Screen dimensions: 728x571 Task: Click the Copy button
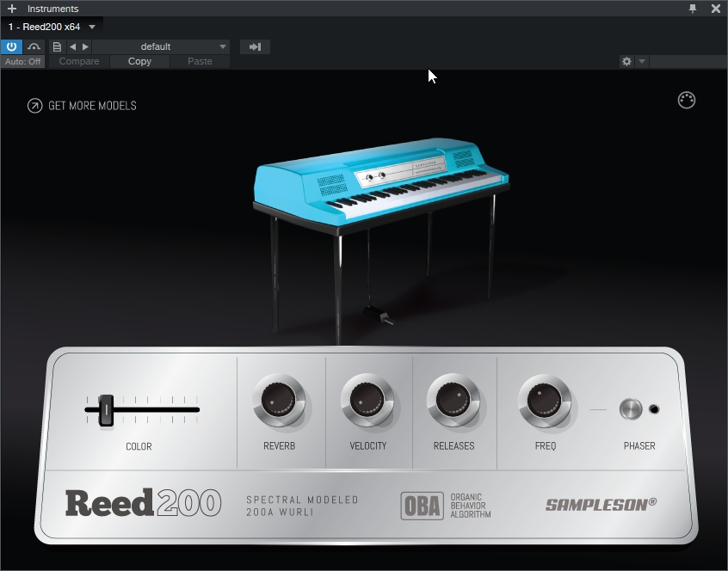[139, 62]
